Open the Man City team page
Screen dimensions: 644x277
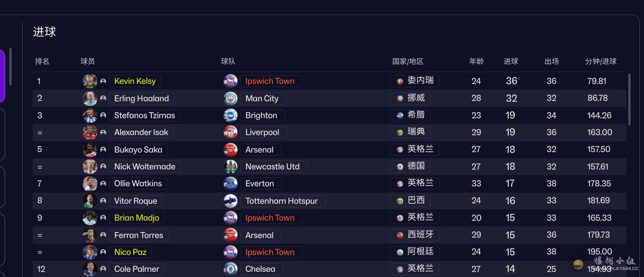click(263, 98)
